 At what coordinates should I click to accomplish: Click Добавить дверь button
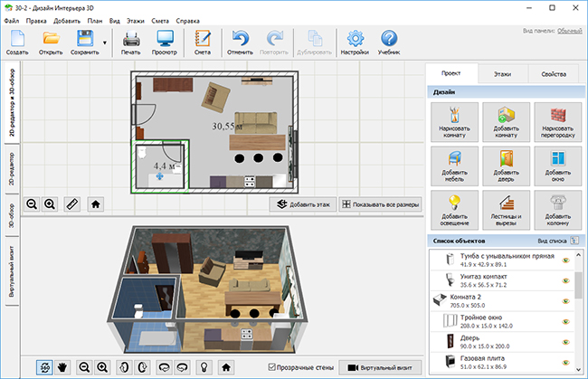[507, 166]
